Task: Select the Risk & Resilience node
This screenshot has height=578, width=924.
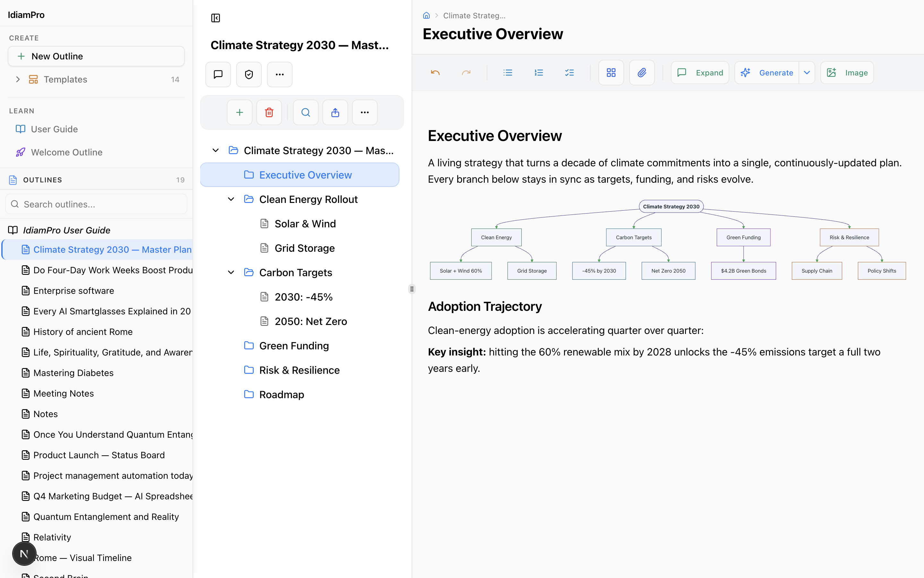Action: coord(299,370)
